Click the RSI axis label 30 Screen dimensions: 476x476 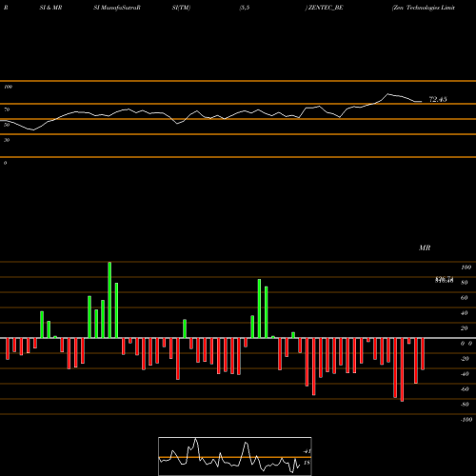point(7,140)
